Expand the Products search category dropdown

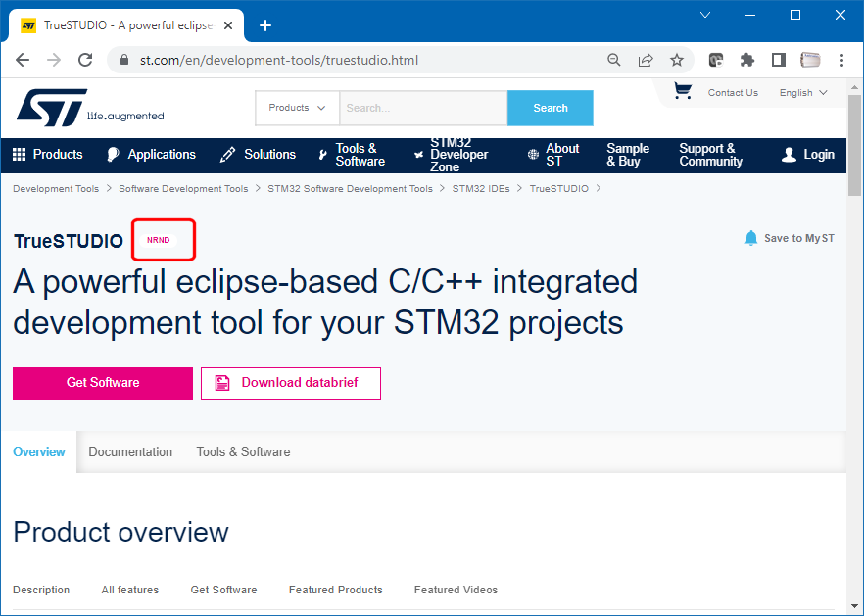pos(297,108)
